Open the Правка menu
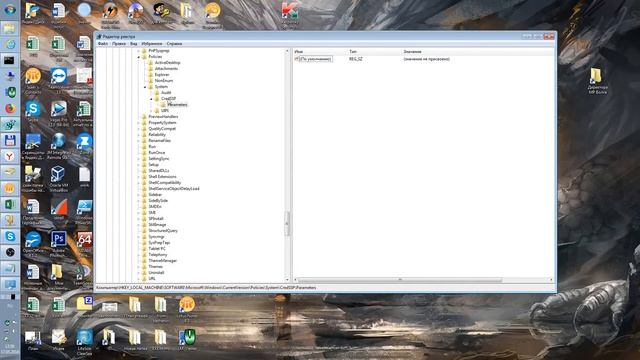 (x=119, y=44)
